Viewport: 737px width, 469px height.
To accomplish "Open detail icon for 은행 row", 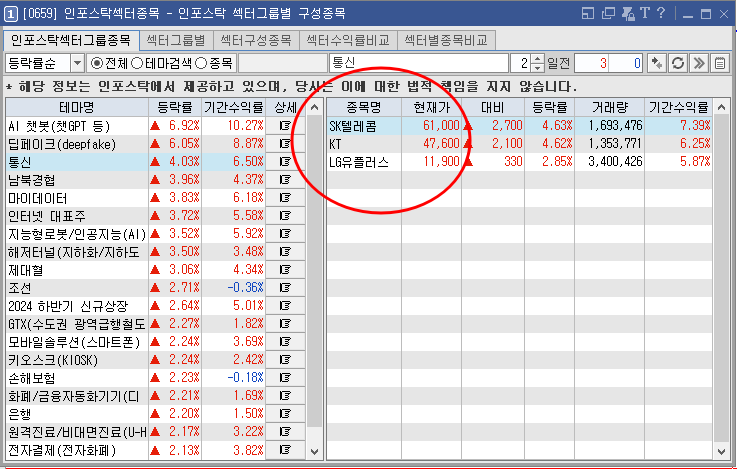I will click(285, 414).
